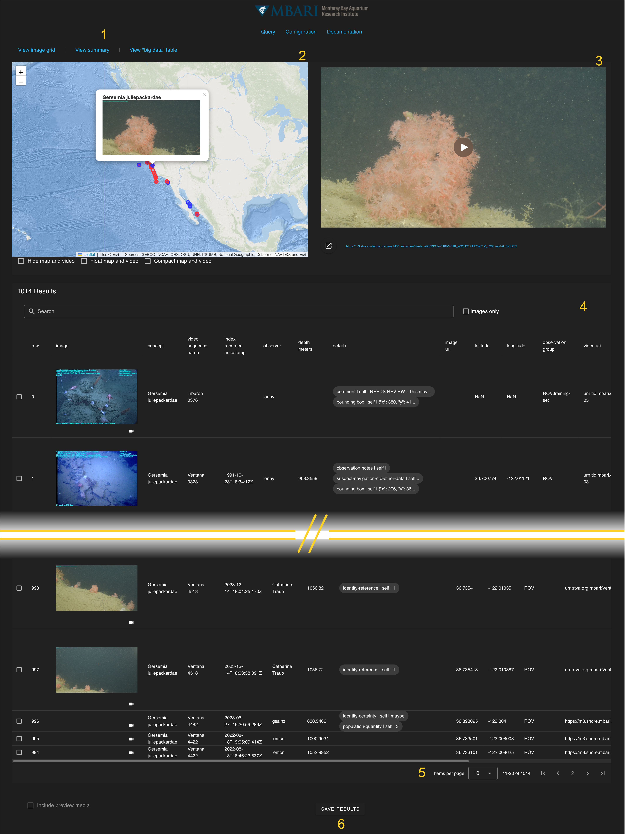626x840 pixels.
Task: Zoom out on the map
Action: 21,82
